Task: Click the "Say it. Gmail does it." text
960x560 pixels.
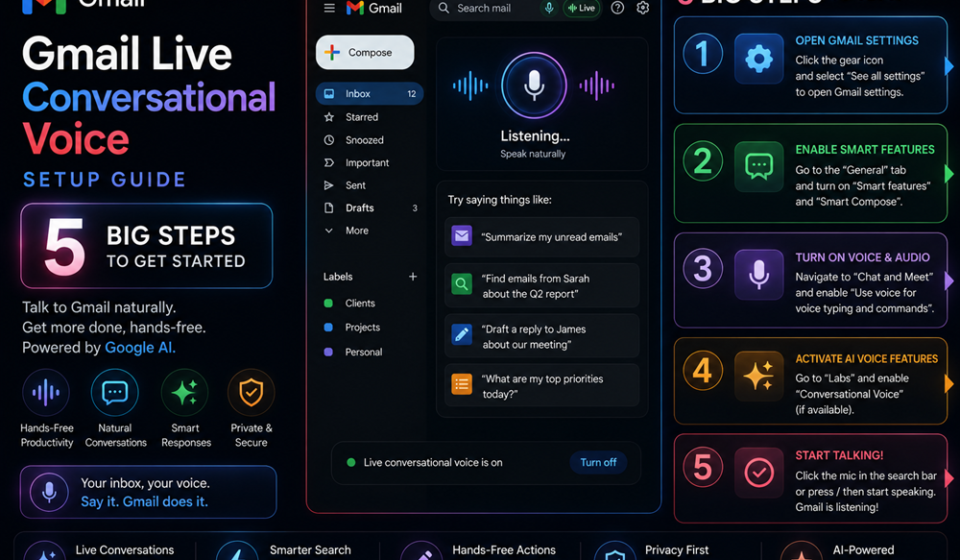Action: [144, 502]
